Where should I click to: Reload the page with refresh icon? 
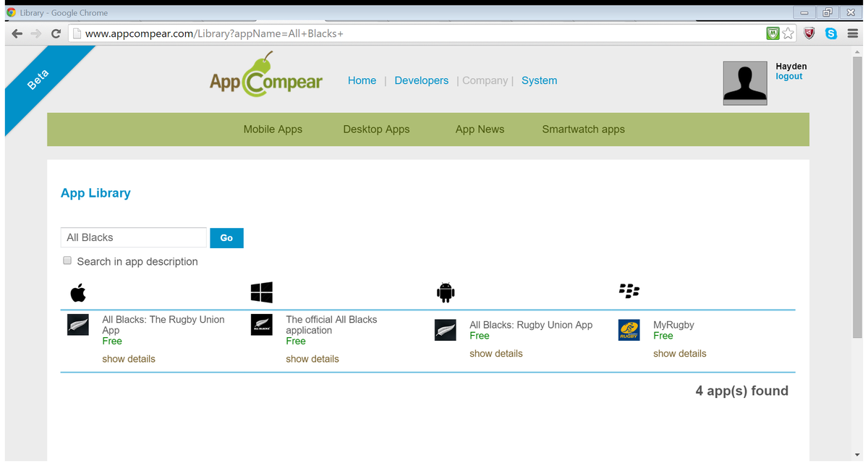pos(56,34)
